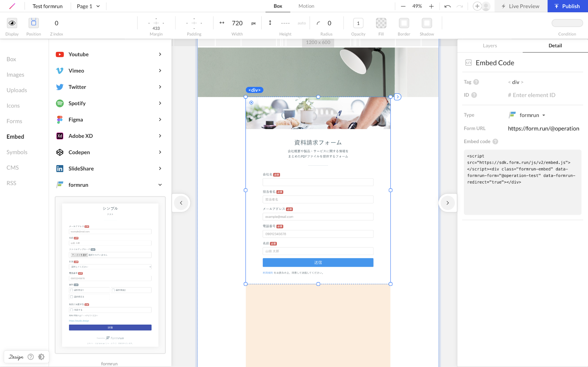This screenshot has width=588, height=367.
Task: Switch to the Layers tab
Action: [x=489, y=45]
